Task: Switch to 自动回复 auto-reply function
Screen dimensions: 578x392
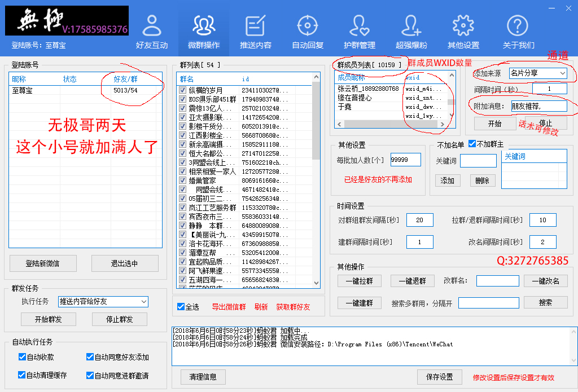Action: pyautogui.click(x=307, y=28)
